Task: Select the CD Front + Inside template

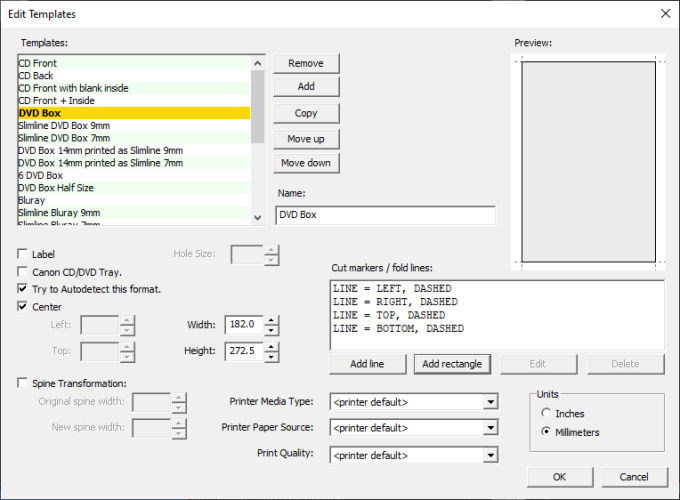Action: pyautogui.click(x=134, y=101)
